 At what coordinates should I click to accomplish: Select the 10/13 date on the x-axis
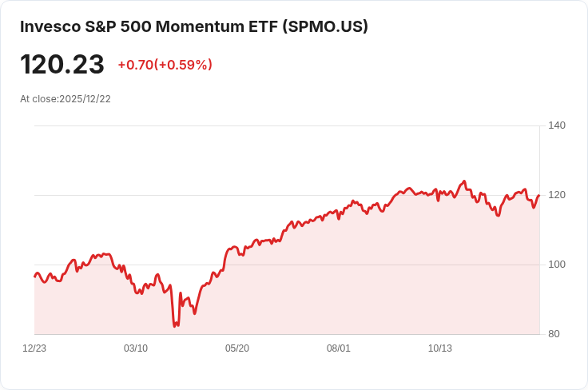[440, 348]
